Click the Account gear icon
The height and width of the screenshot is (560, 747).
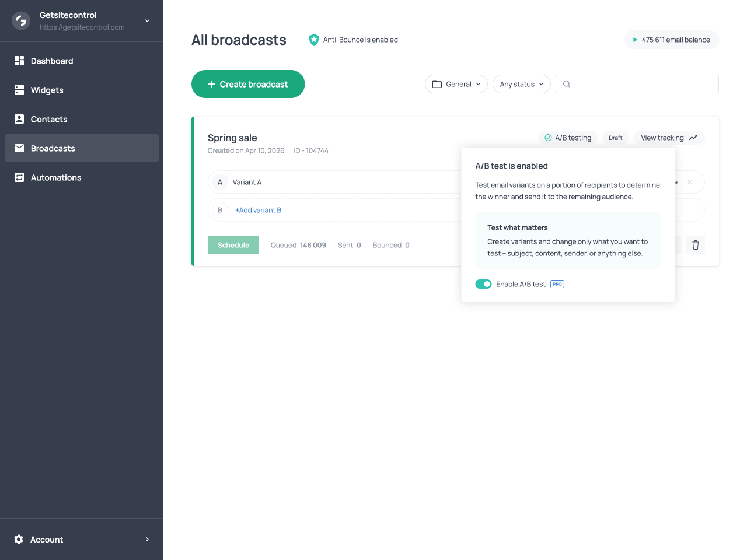pos(19,540)
